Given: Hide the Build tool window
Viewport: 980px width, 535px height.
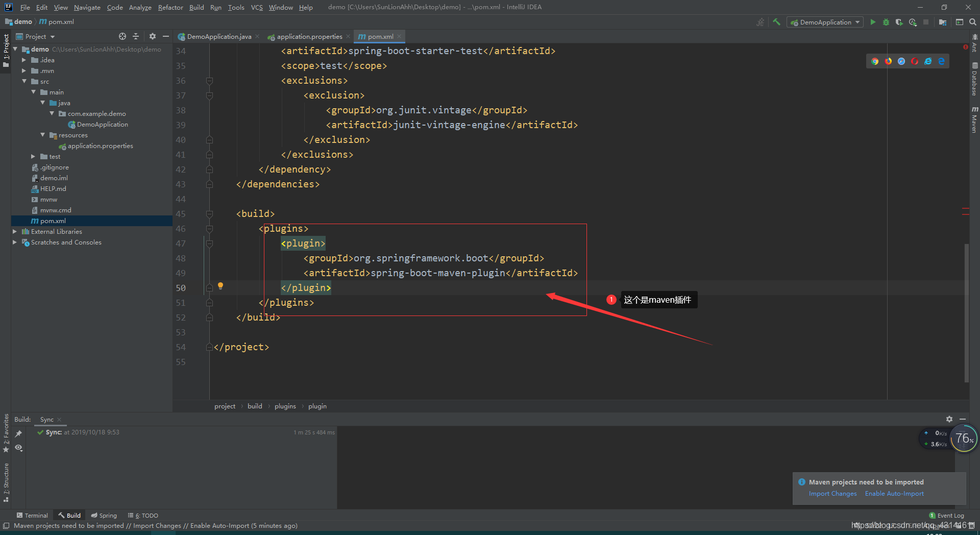Looking at the screenshot, I should click(962, 419).
